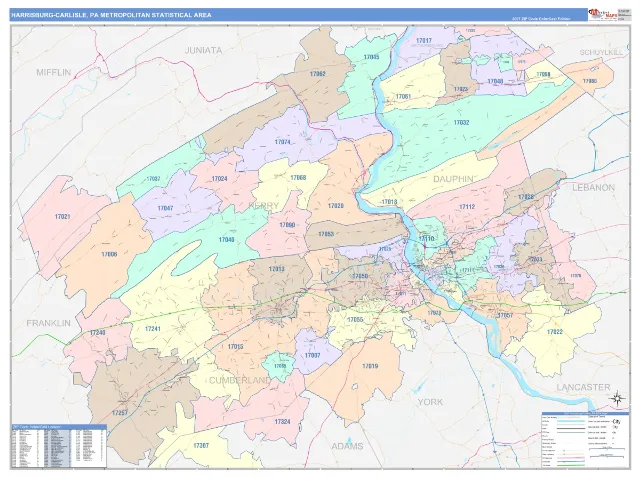The image size is (640, 480).
Task: Select ZIP code 17022 label
Action: click(555, 332)
